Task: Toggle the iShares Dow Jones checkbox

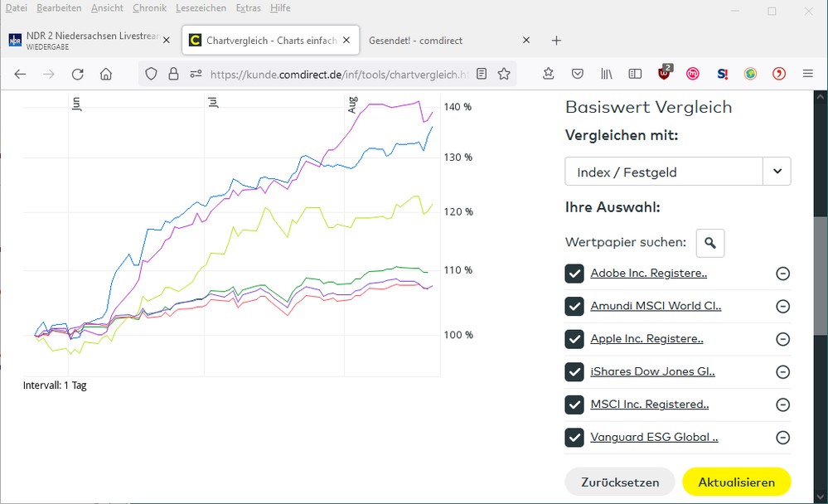Action: click(x=574, y=371)
